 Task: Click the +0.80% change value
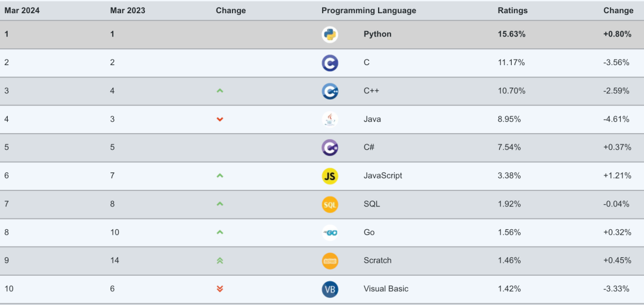617,34
